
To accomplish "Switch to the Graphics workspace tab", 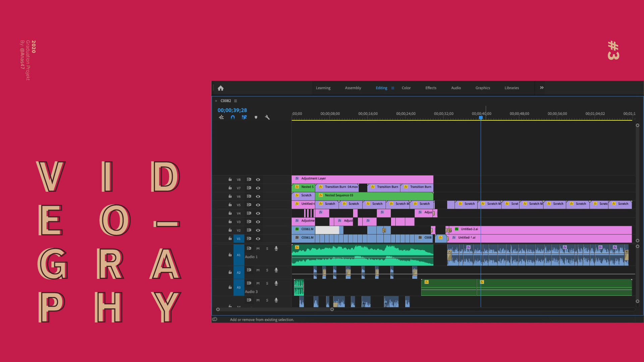I will tap(482, 88).
